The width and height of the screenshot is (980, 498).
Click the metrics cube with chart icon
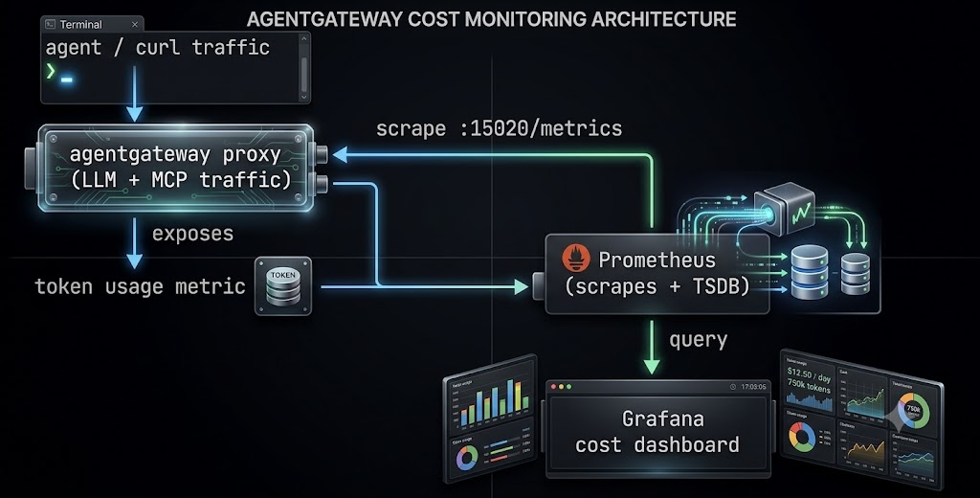[785, 210]
